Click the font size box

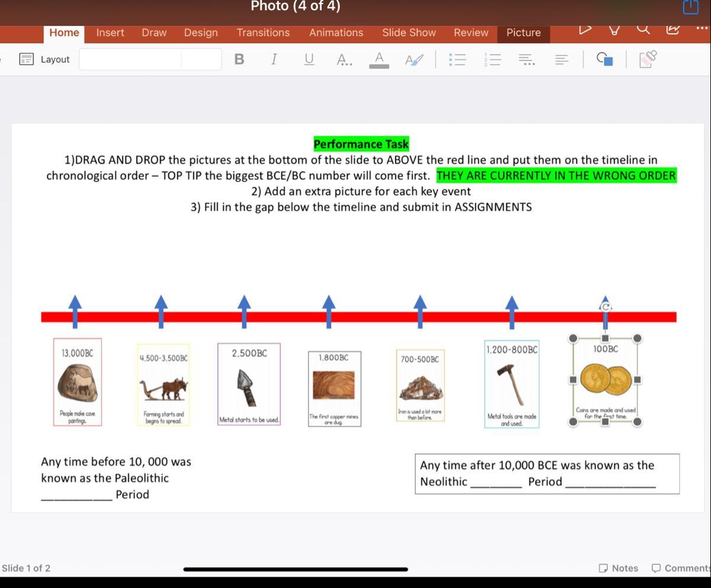tap(201, 59)
